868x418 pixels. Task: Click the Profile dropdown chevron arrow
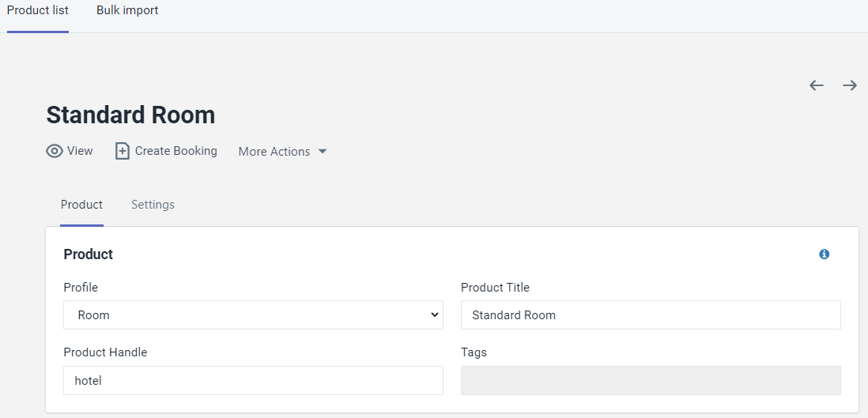[434, 315]
